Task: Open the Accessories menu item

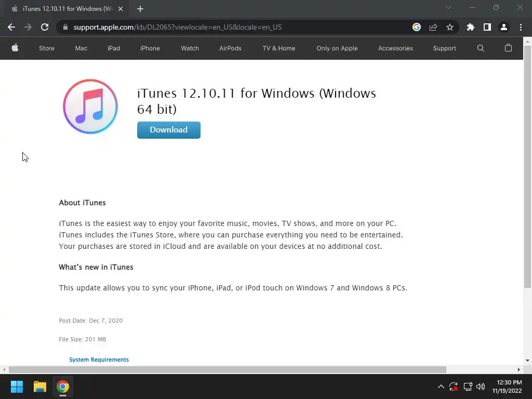Action: pos(395,48)
